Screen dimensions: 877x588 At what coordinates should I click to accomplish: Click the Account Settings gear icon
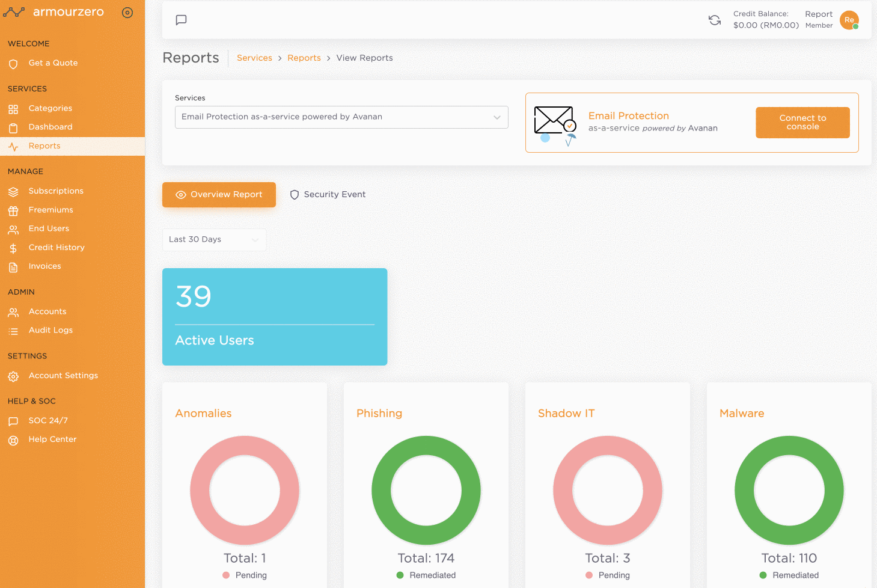click(13, 377)
